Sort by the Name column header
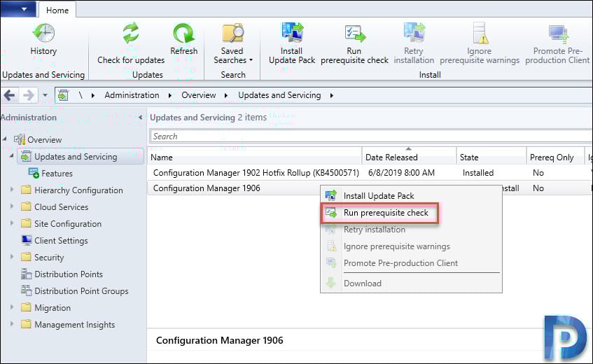Viewport: 593px width, 364px height. [255, 157]
